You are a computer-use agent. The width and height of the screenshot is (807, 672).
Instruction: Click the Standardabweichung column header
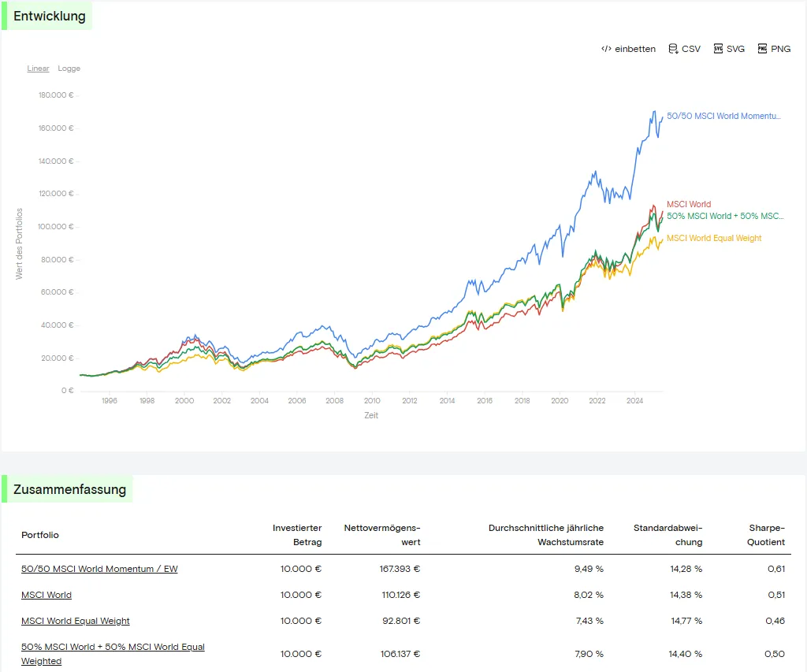click(x=668, y=535)
